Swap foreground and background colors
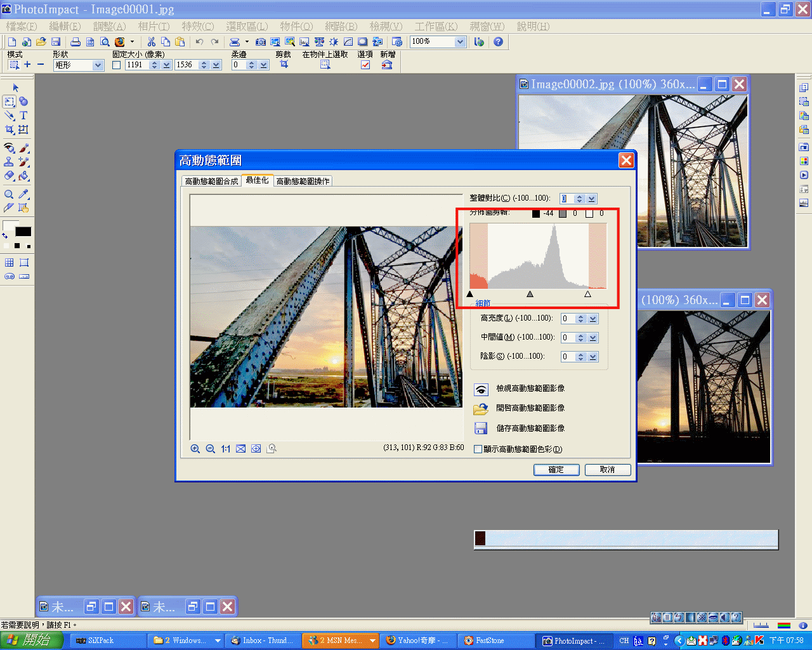This screenshot has height=650, width=812. click(x=5, y=236)
